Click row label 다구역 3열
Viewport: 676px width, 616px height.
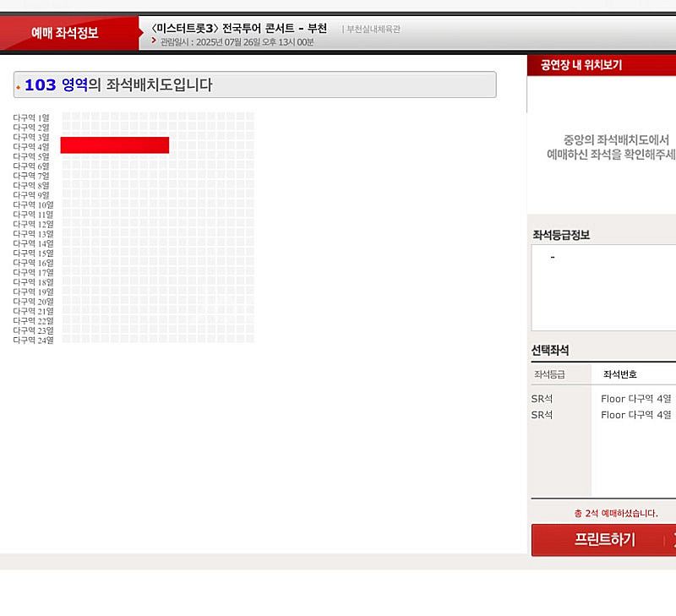pos(31,137)
